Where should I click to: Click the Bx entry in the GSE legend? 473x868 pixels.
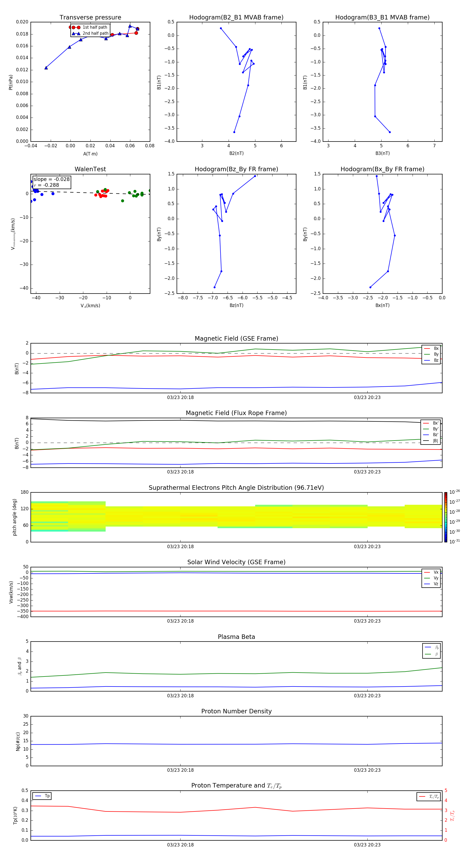click(x=431, y=349)
